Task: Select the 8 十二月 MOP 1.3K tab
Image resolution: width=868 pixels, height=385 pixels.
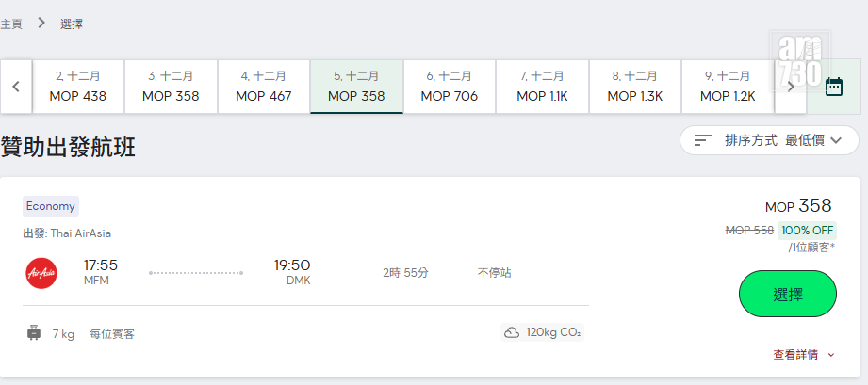Action: pyautogui.click(x=635, y=87)
